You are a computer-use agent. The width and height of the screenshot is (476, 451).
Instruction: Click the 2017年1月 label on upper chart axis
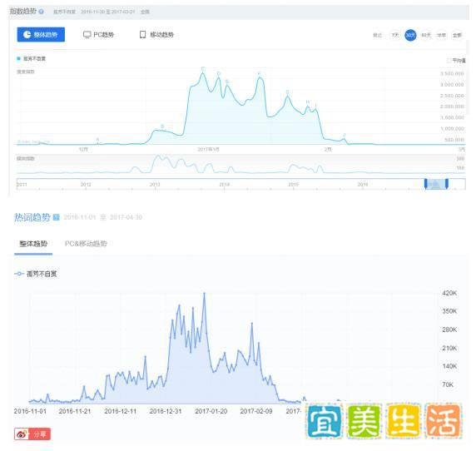point(208,149)
